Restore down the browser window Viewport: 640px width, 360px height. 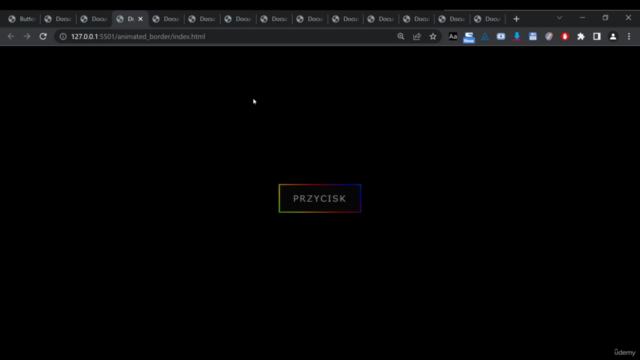click(x=605, y=18)
